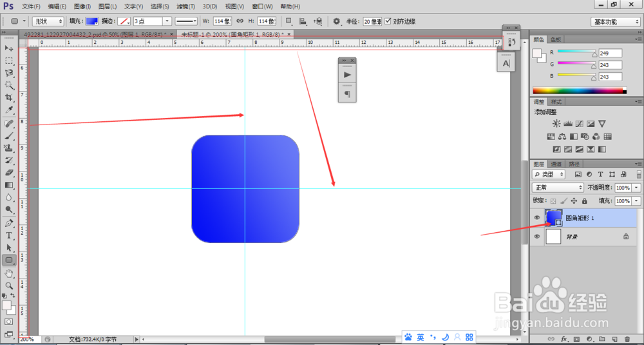644x345 pixels.
Task: Select the Hand tool
Action: (8, 273)
